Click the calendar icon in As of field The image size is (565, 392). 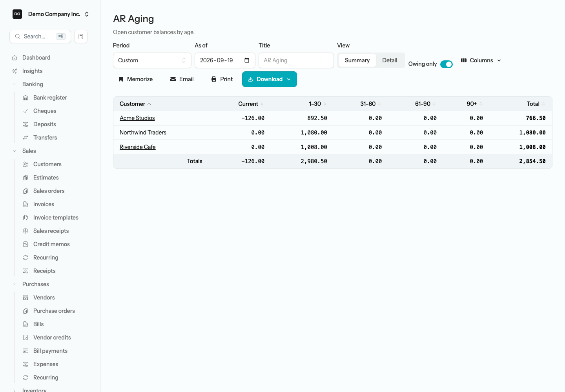(247, 60)
